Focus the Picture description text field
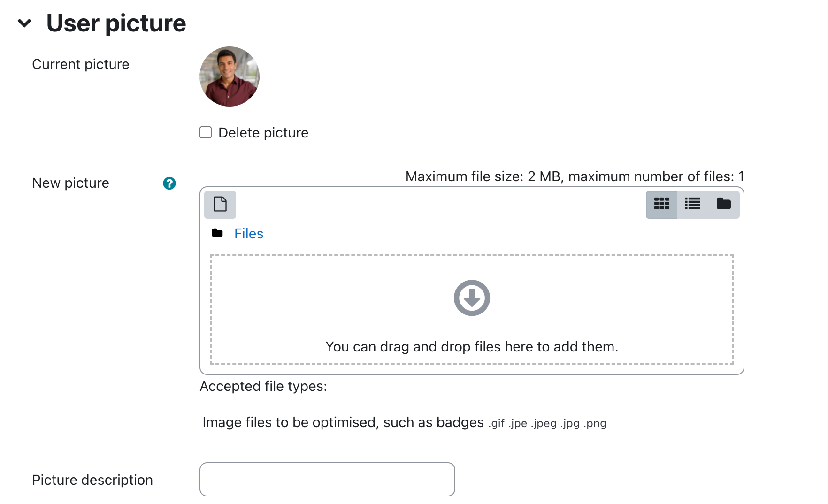The height and width of the screenshot is (504, 828). coord(327,479)
